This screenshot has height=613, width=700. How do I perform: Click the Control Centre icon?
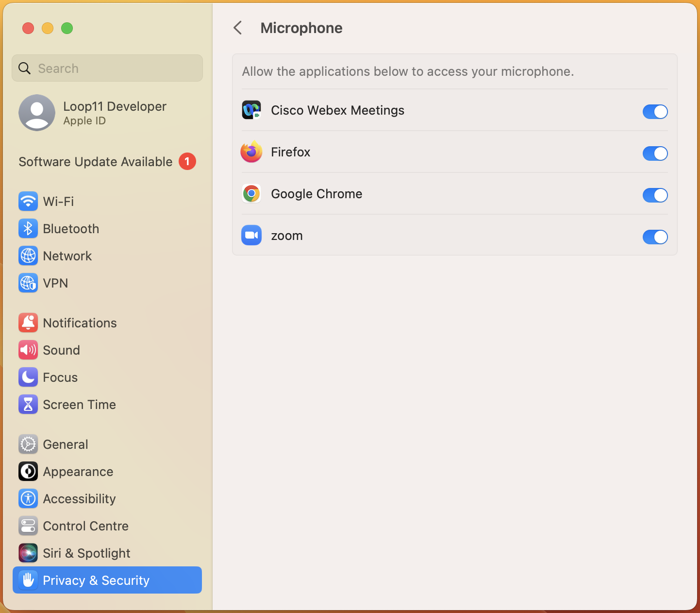[x=28, y=526]
